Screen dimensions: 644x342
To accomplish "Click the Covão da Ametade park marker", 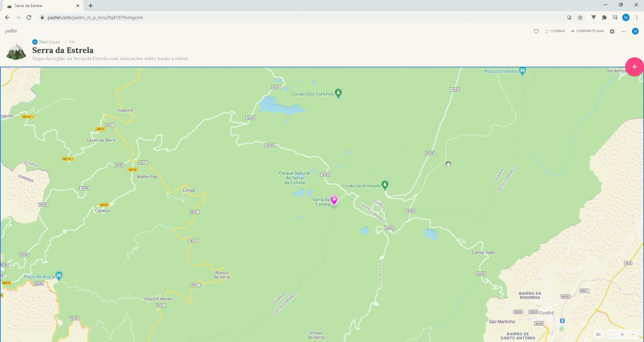I will coord(385,185).
